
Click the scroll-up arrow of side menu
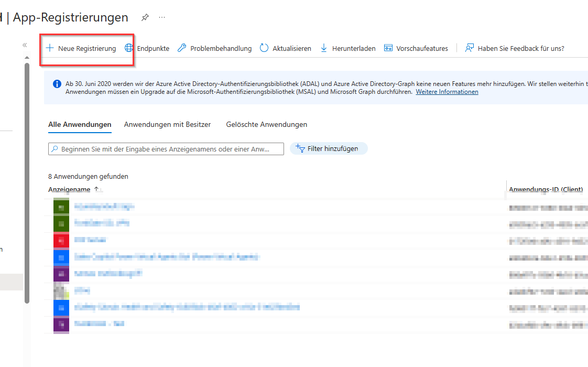[27, 58]
